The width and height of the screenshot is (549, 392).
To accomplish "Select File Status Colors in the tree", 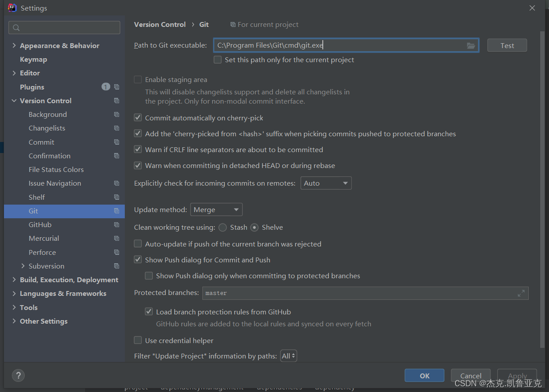I will point(56,169).
